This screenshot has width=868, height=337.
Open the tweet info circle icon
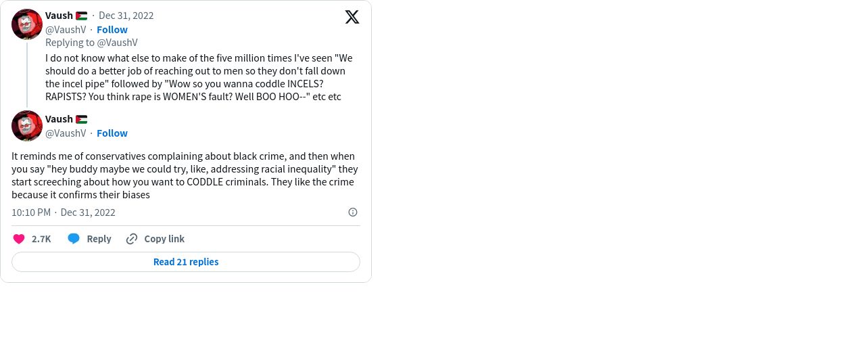353,212
